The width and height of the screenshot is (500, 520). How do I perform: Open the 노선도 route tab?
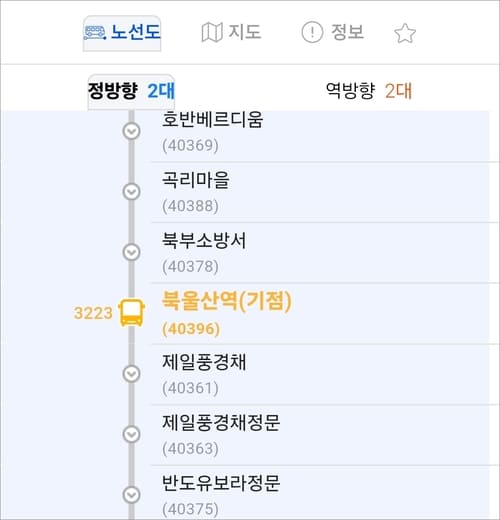point(122,33)
